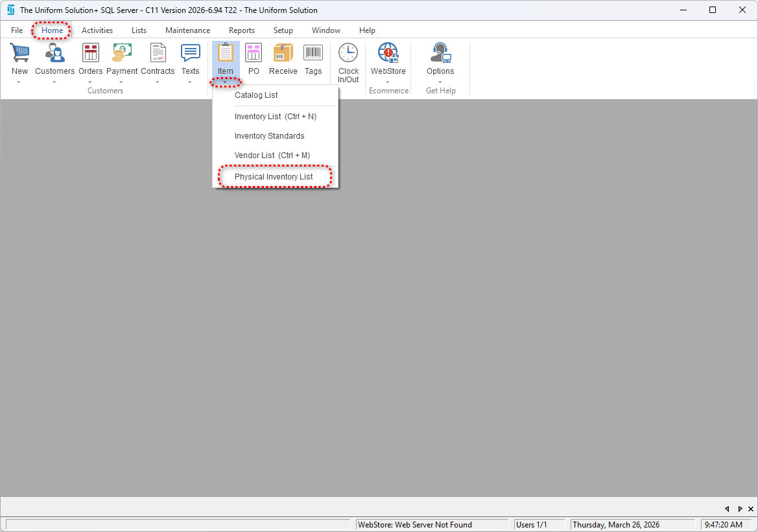This screenshot has height=532, width=758.
Task: Select Physical Inventory List from menu
Action: 274,177
